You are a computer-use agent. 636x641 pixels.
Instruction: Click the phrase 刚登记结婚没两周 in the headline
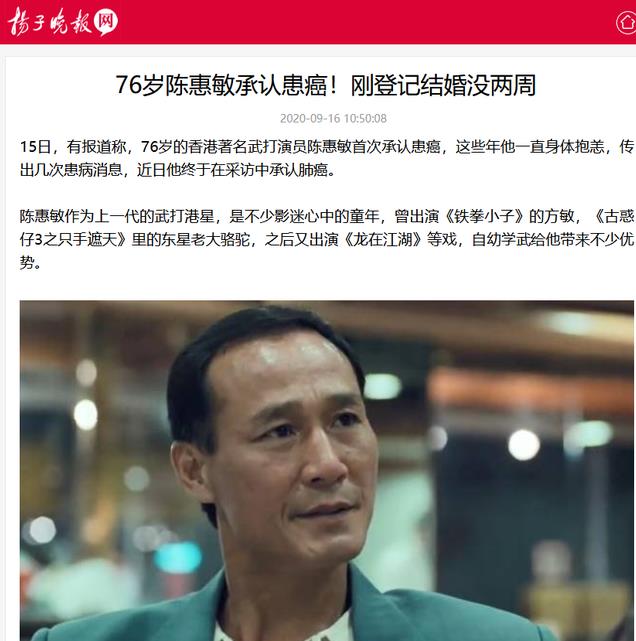pyautogui.click(x=443, y=85)
